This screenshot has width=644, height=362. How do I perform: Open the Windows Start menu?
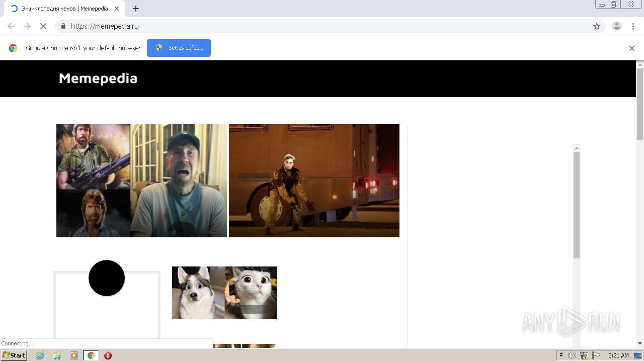click(x=14, y=355)
